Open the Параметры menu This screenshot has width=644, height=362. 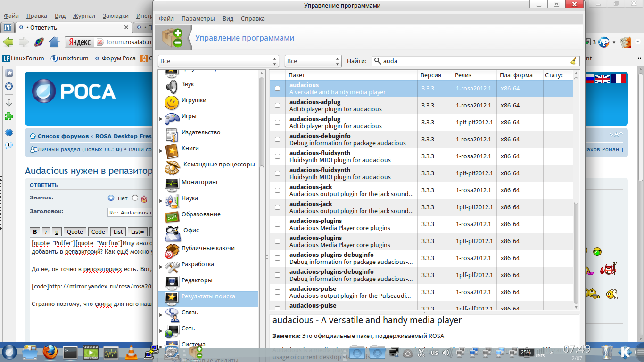(198, 19)
